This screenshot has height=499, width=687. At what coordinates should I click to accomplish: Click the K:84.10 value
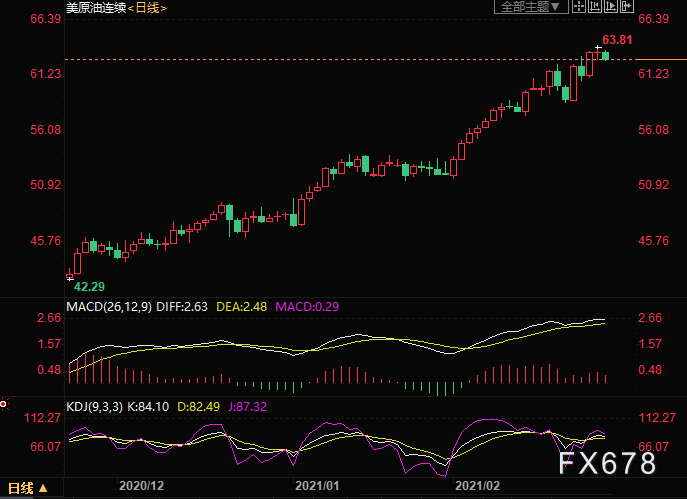[148, 407]
